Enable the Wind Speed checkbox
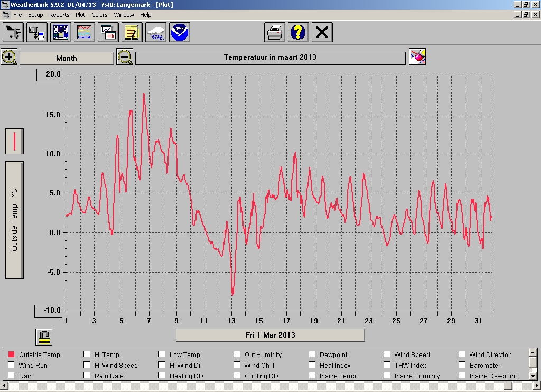Viewport: 541px width, 392px height. click(387, 354)
